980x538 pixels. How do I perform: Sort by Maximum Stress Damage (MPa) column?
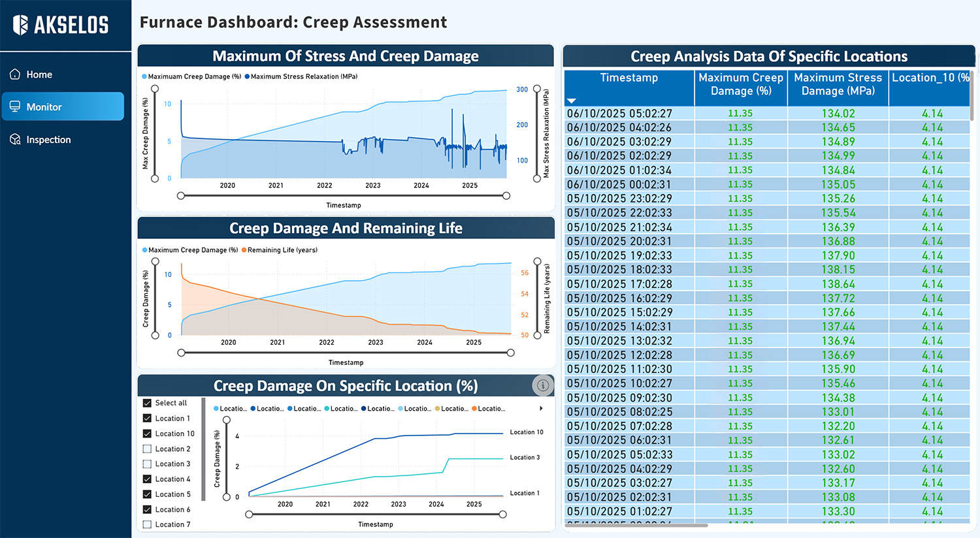point(838,84)
